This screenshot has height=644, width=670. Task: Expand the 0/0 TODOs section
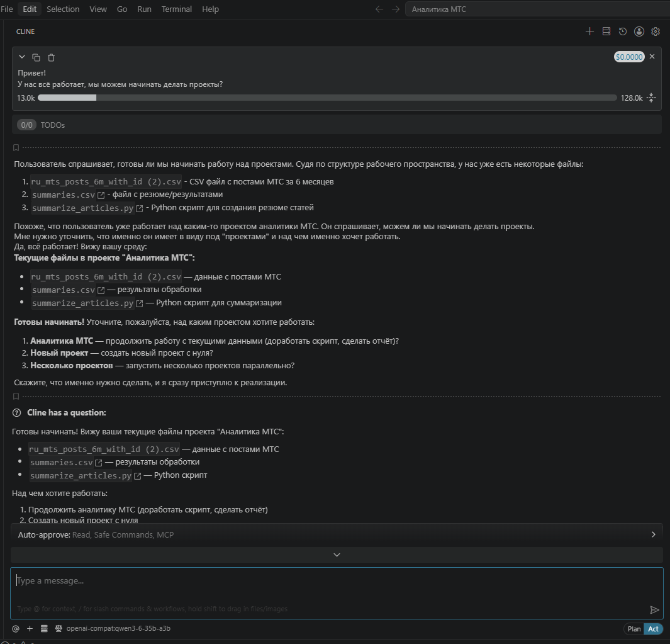337,125
